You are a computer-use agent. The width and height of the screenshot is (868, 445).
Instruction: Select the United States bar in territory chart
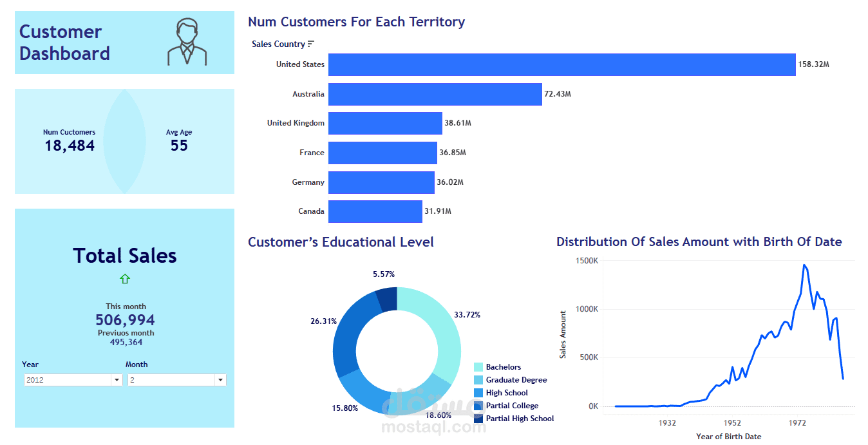pyautogui.click(x=560, y=64)
